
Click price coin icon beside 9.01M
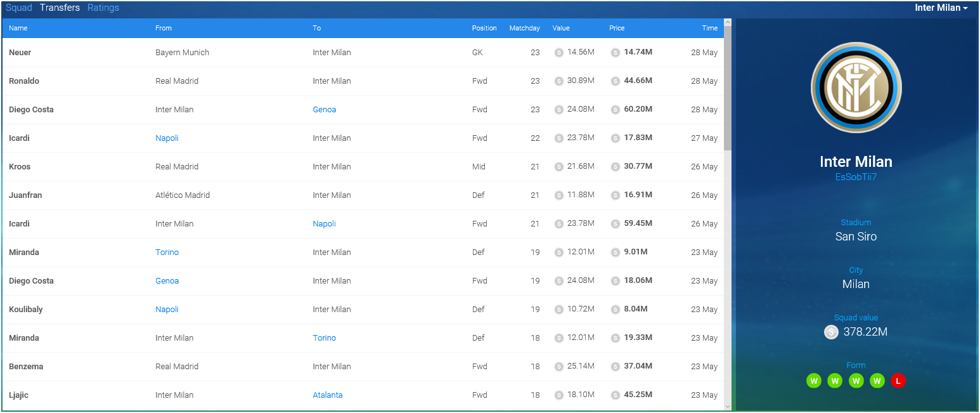615,252
